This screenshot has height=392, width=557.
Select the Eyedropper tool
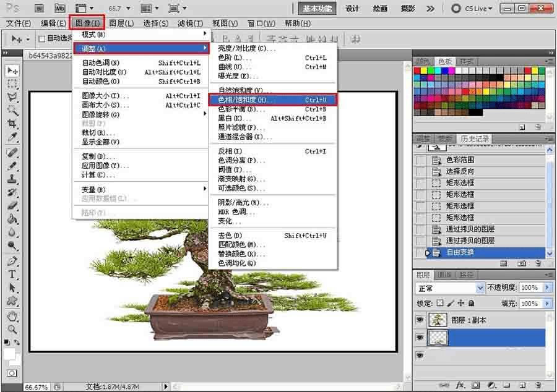12,137
